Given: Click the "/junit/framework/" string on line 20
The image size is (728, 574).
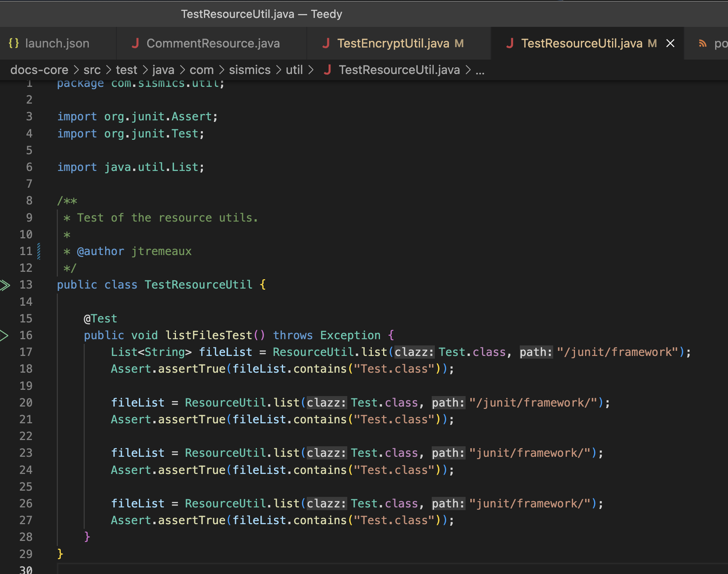Looking at the screenshot, I should (x=533, y=403).
